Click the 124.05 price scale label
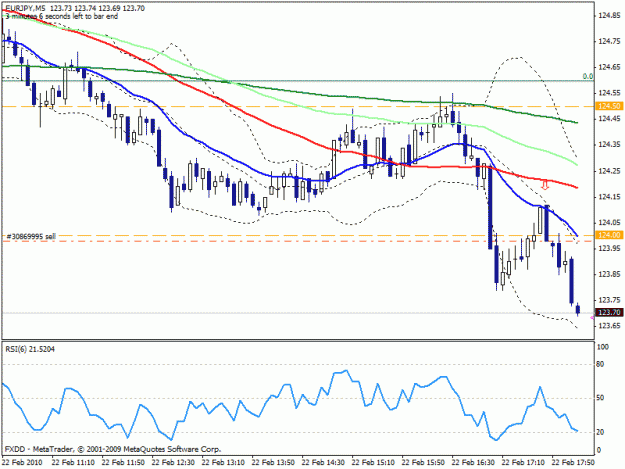 click(609, 222)
